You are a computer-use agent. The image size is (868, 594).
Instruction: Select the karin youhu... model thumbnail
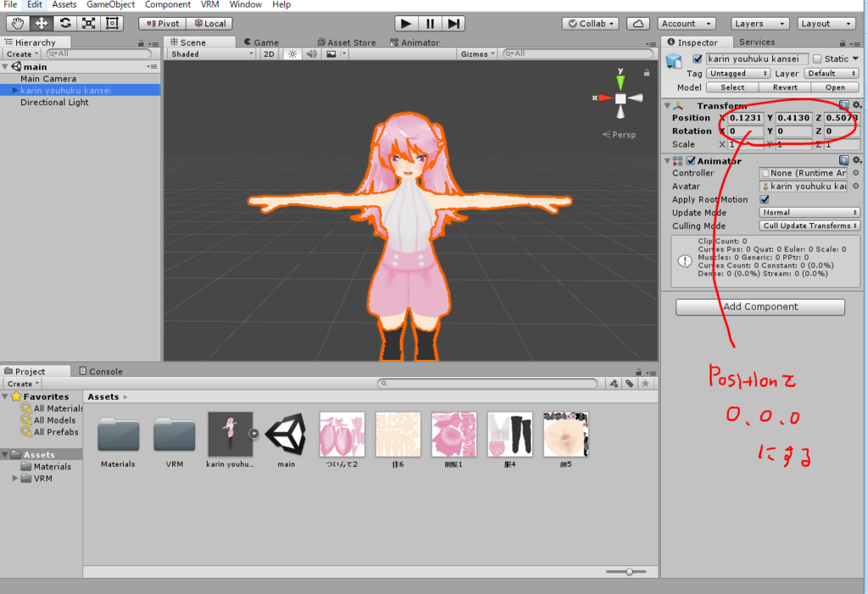(x=230, y=434)
